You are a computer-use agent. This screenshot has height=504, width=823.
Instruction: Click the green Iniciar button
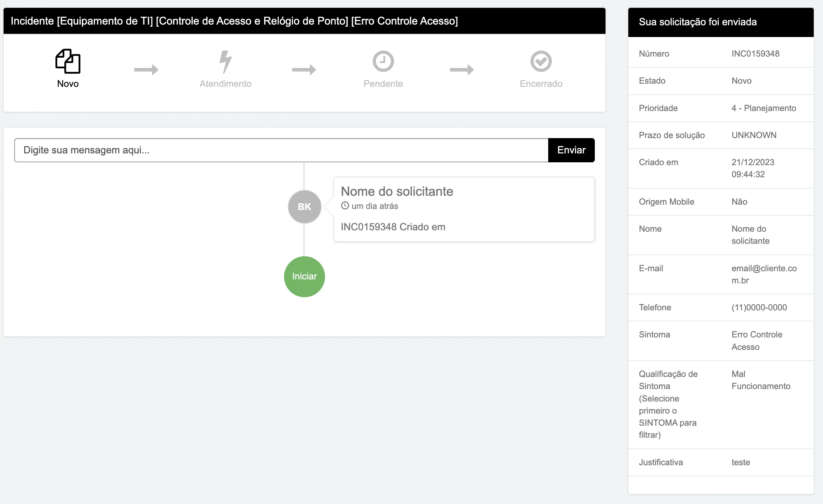tap(304, 277)
